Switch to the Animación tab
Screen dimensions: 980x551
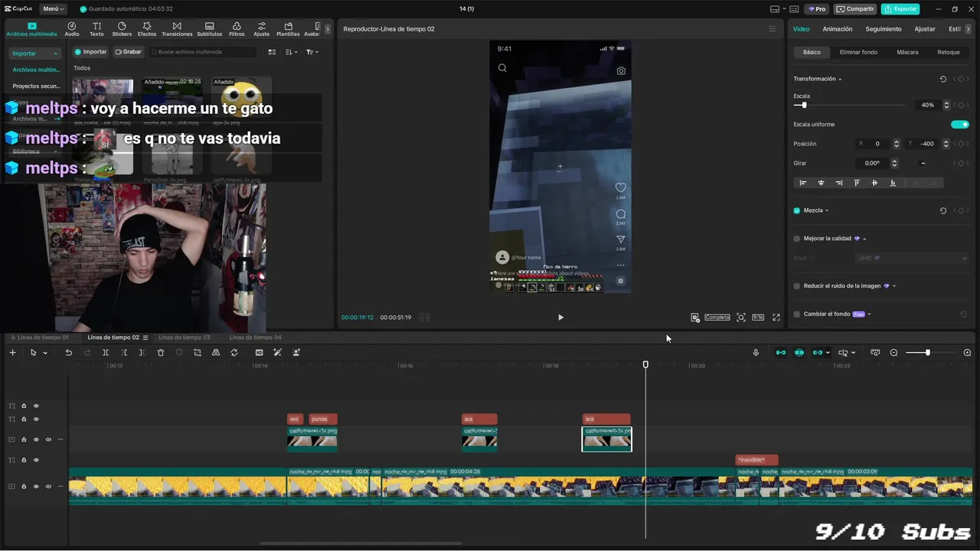[838, 29]
